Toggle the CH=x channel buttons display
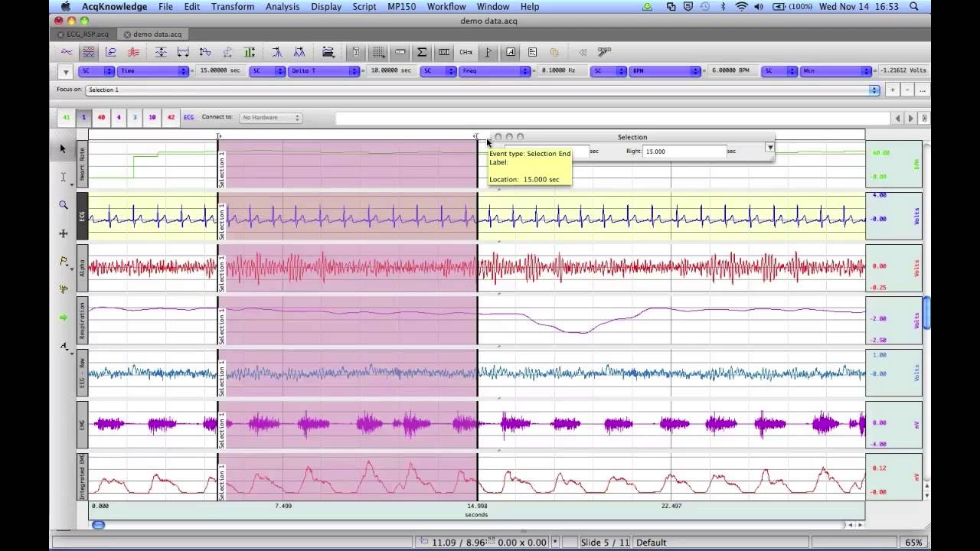The height and width of the screenshot is (551, 980). point(465,52)
